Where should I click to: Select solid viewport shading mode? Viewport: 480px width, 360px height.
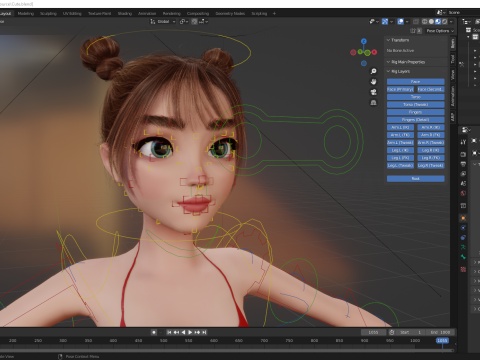pyautogui.click(x=431, y=21)
